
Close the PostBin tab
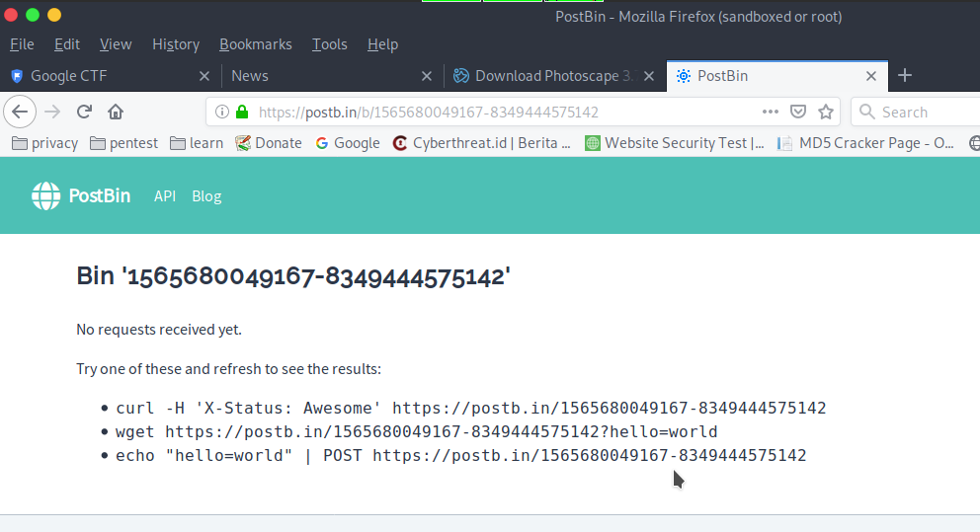coord(871,76)
